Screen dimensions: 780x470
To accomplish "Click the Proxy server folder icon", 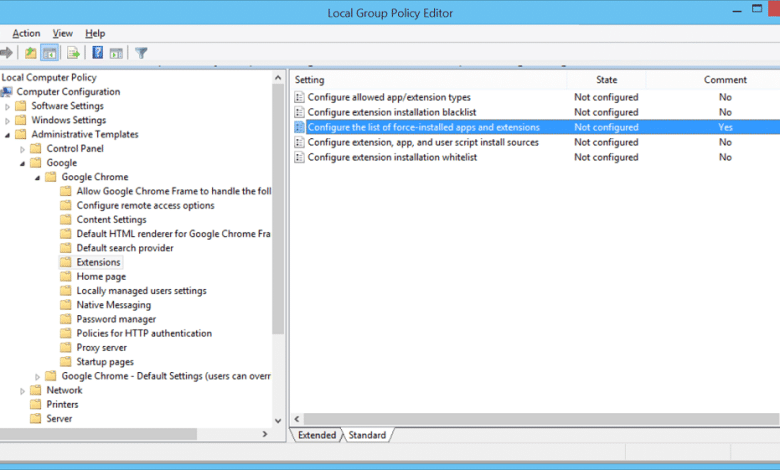I will tap(66, 347).
